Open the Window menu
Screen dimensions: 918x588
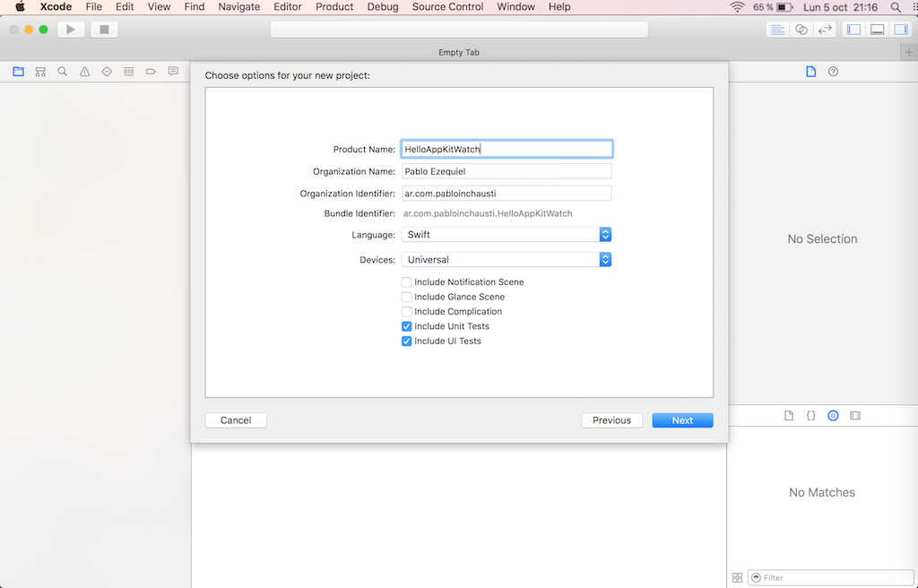pyautogui.click(x=515, y=7)
